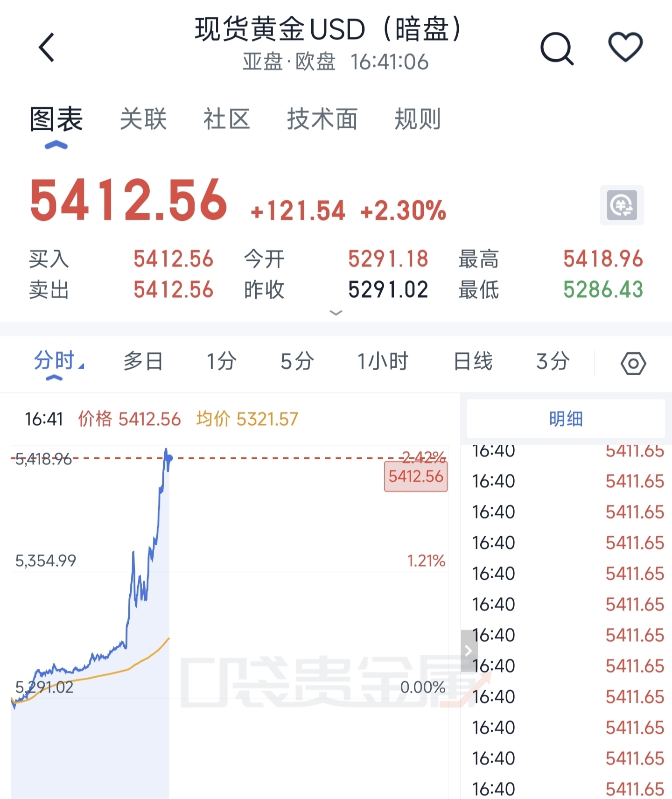Collapse the detail panel side arrow
Image resolution: width=672 pixels, height=799 pixels.
pyautogui.click(x=469, y=651)
